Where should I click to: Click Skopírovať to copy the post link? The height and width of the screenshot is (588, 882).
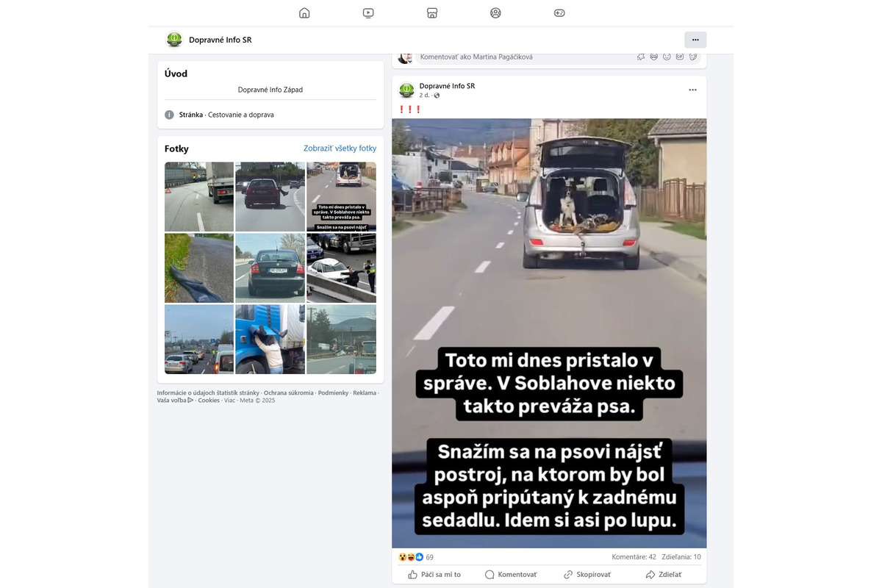(587, 574)
